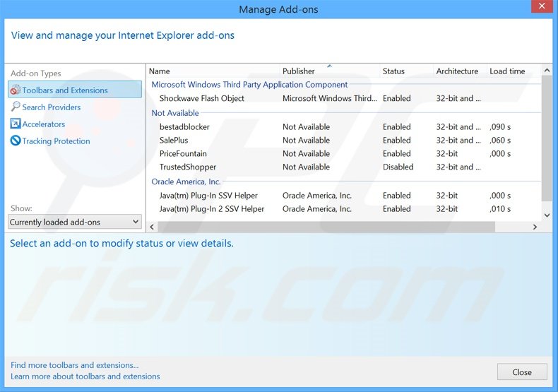Select the Shockwave Flash Object add-on
The image size is (558, 392).
(x=344, y=99)
